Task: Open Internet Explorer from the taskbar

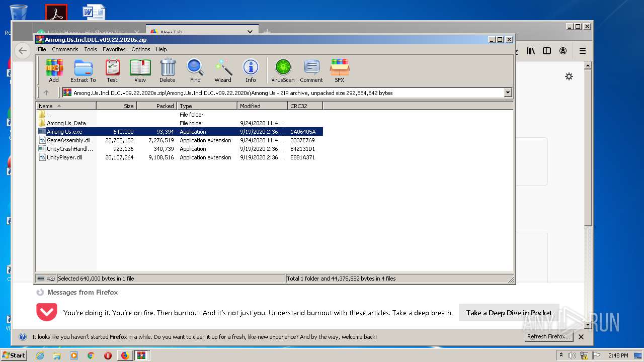Action: click(x=40, y=355)
